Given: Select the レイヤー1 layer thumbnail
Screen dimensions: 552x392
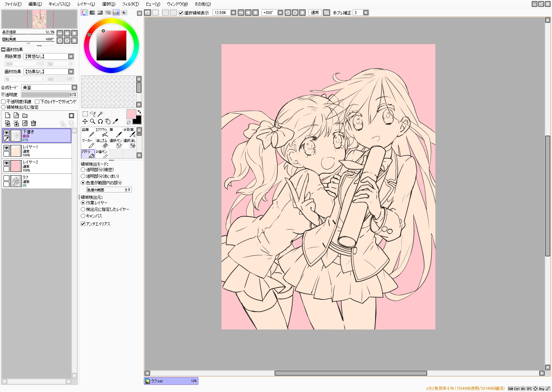Looking at the screenshot, I should tap(16, 151).
